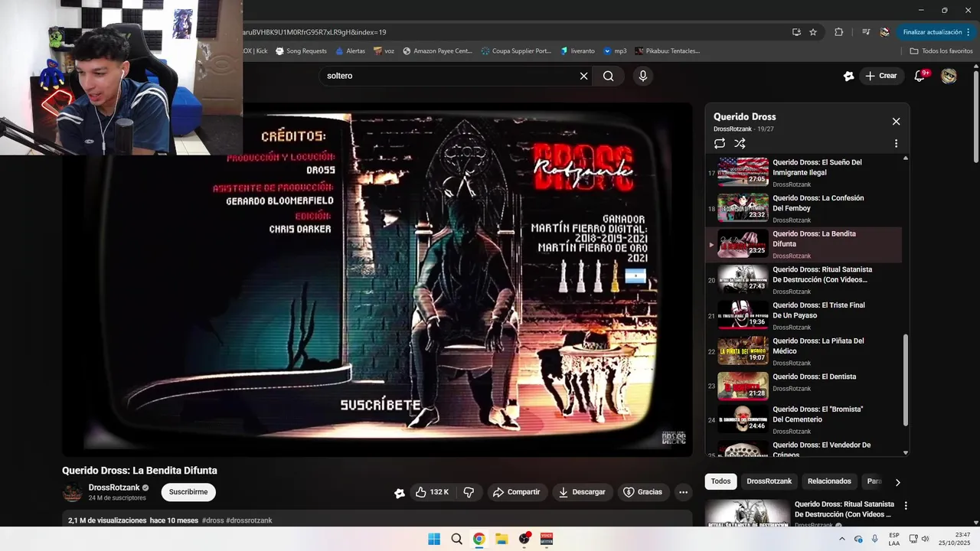Open File Explorer from taskbar
Screen dimensions: 980x551
coord(501,539)
